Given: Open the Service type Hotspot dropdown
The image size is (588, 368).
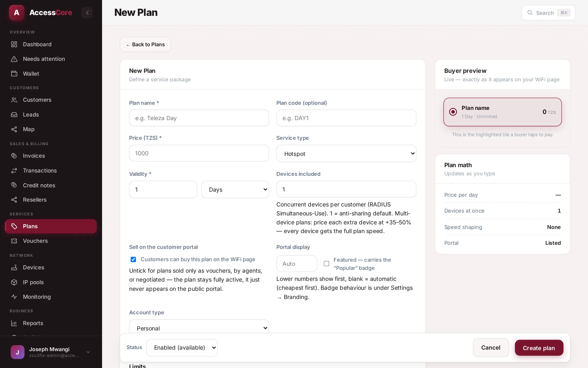Looking at the screenshot, I should point(346,154).
